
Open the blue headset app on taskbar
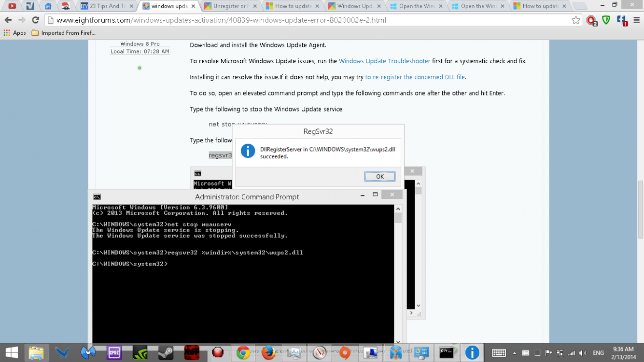(x=396, y=353)
